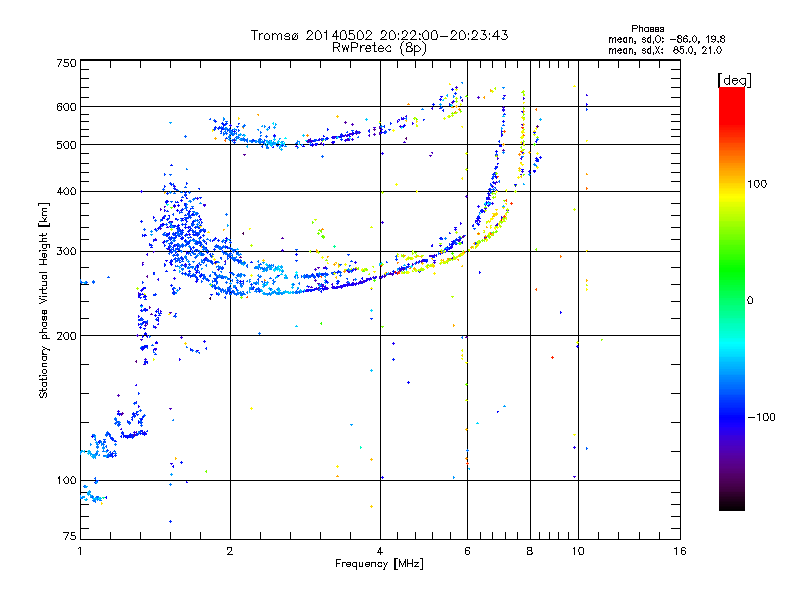Click the y-axis '75' tick label
This screenshot has width=800, height=600.
70,536
